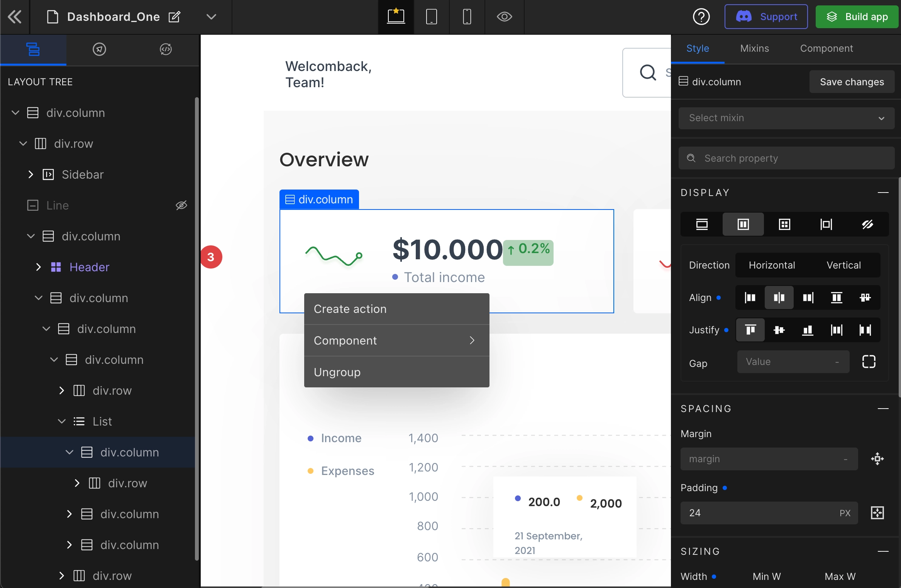Click the Build app button

coord(857,17)
